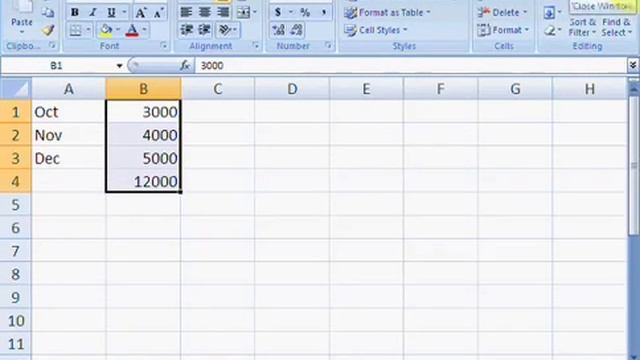Click the cell containing 12000

click(x=143, y=181)
